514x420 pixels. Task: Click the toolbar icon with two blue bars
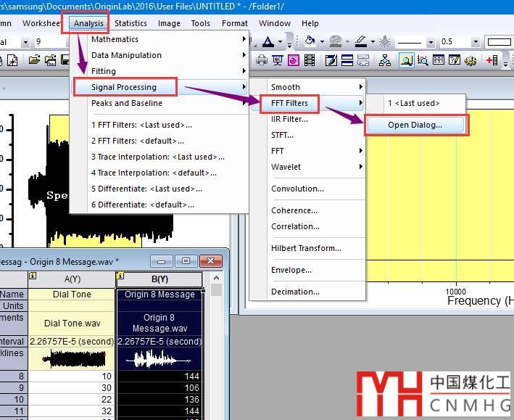[347, 61]
